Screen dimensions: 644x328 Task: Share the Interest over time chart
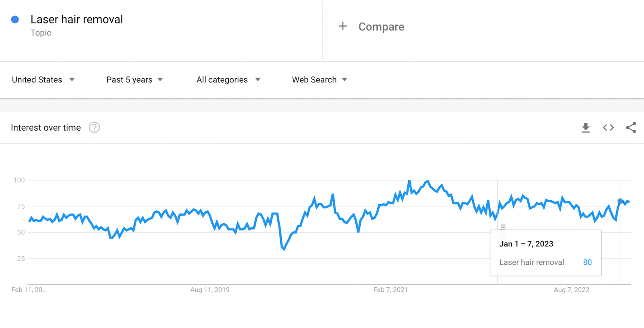pos(631,127)
